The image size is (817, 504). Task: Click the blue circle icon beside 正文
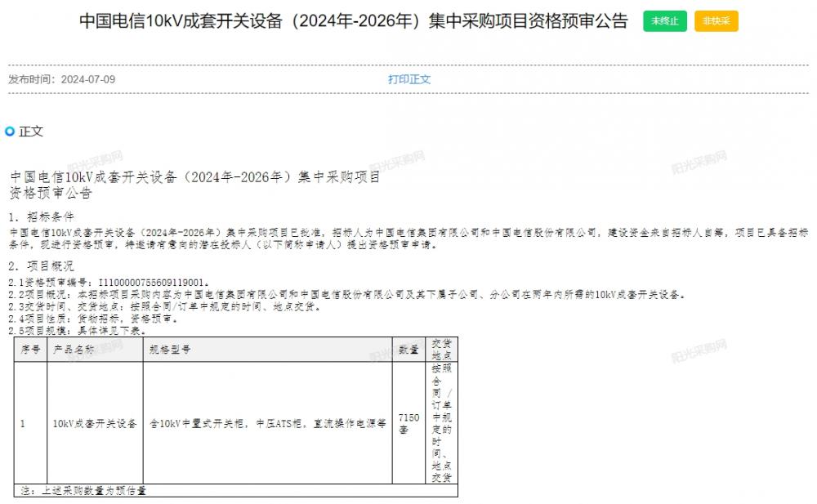point(10,132)
